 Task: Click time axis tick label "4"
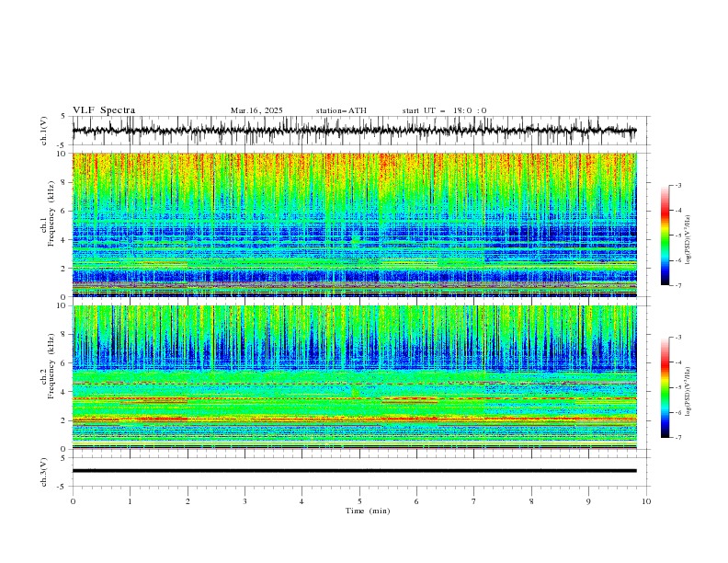coord(301,501)
